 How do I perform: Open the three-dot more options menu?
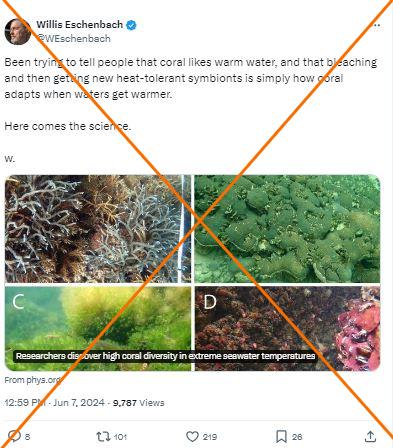[x=377, y=25]
